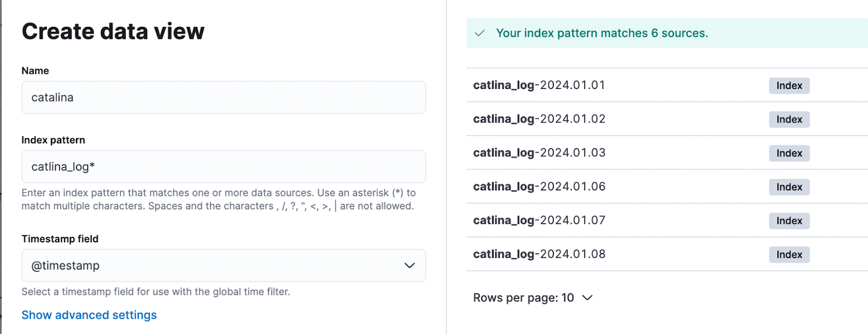
Task: Select the catlina_log-2024.01.07 source row
Action: (539, 220)
